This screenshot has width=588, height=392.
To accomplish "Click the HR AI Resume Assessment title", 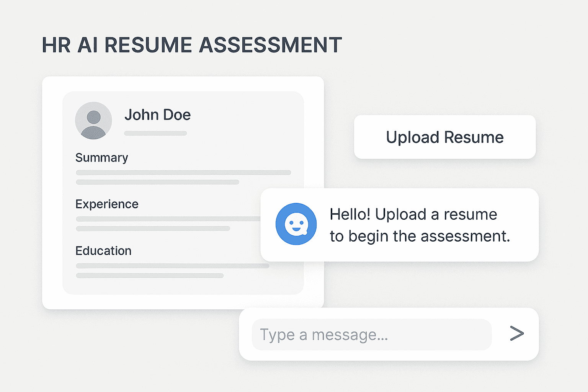I will pos(191,45).
